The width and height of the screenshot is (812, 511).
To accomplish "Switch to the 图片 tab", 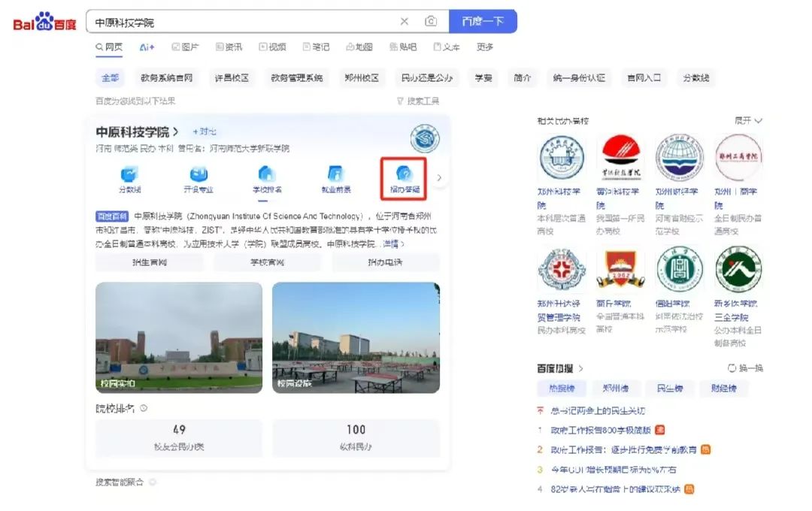I will pos(186,47).
